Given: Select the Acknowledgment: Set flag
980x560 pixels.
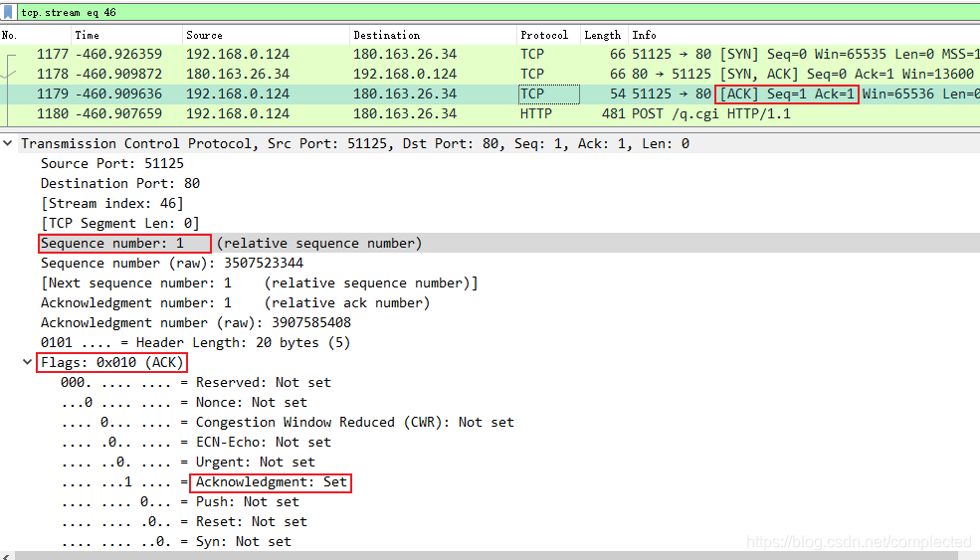Looking at the screenshot, I should [204, 482].
